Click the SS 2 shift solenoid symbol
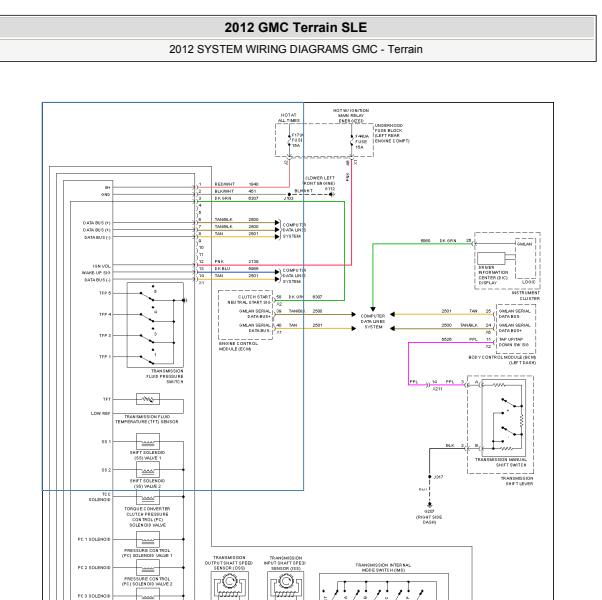The image size is (602, 600). [x=148, y=469]
